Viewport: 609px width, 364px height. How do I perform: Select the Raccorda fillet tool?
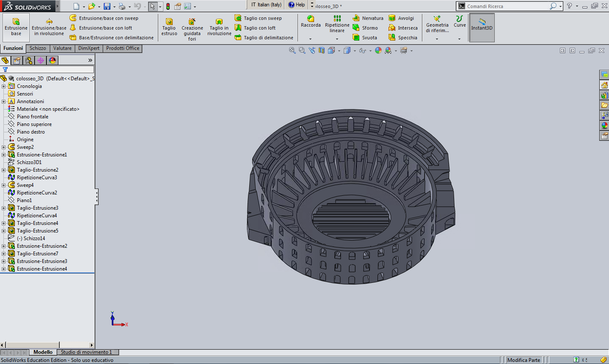[x=311, y=21]
